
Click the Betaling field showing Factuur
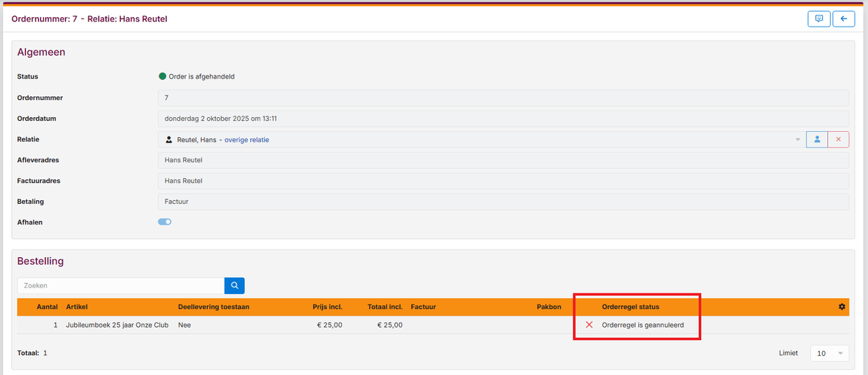503,202
